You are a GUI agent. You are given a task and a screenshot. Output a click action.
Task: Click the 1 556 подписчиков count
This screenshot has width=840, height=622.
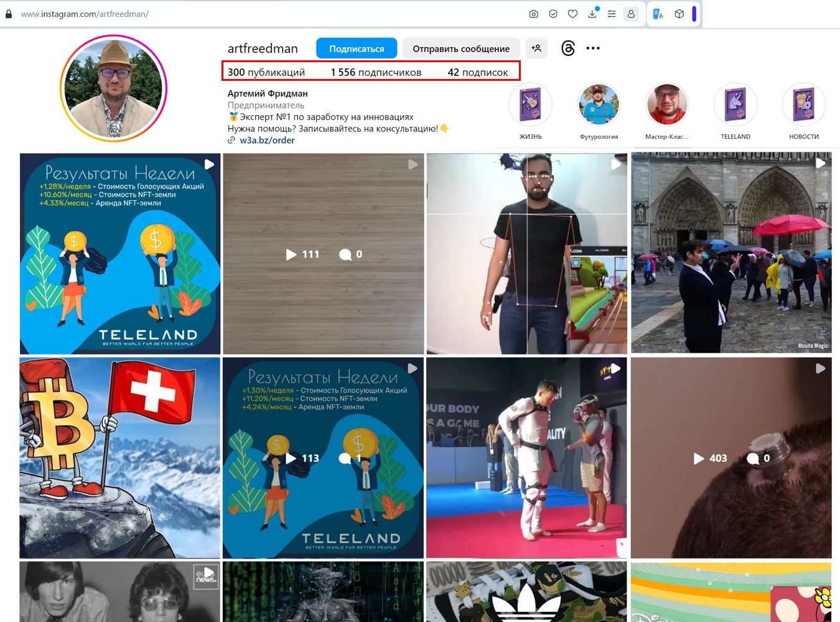click(x=376, y=72)
